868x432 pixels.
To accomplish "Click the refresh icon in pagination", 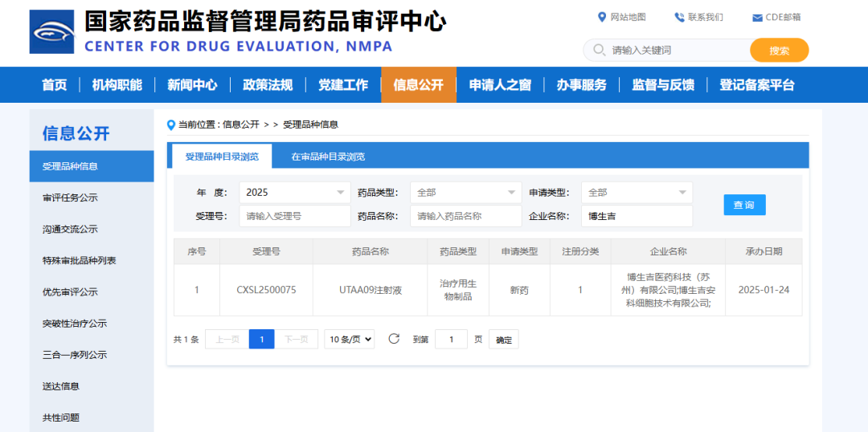I will point(394,339).
